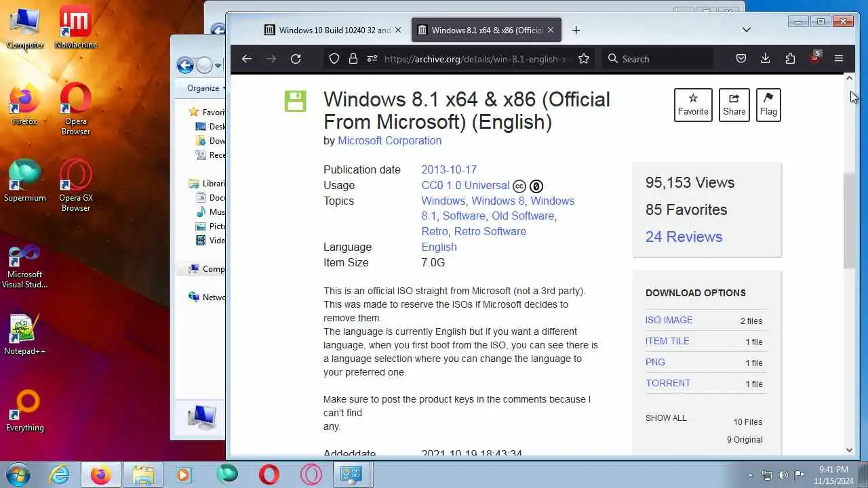Click the scrollbar down arrow
This screenshot has width=868, height=488.
click(x=850, y=450)
